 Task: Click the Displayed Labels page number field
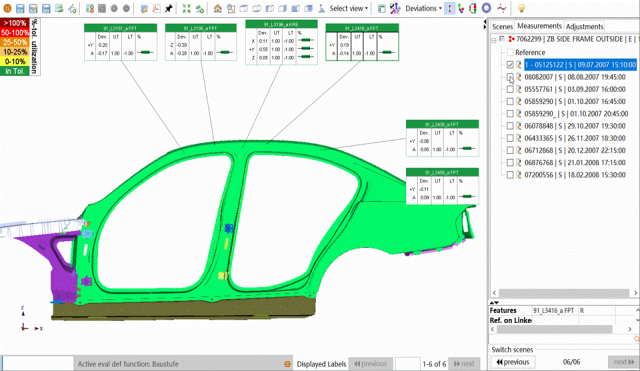407,363
